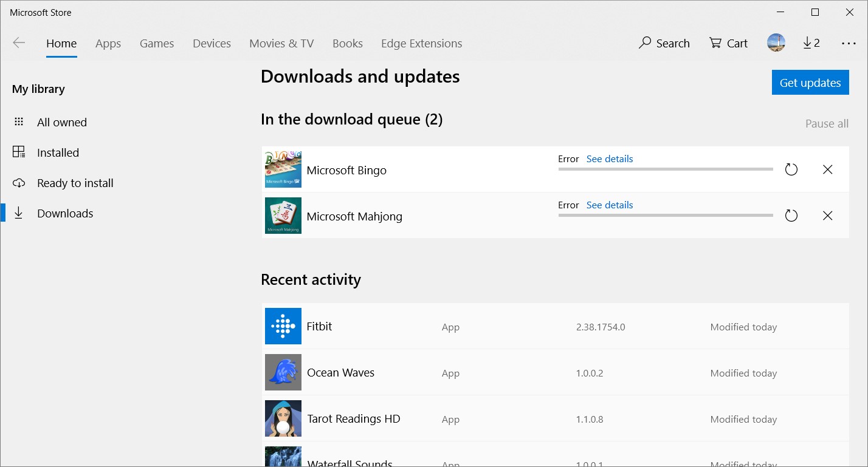
Task: Click the Microsoft Bingo name
Action: coord(346,170)
